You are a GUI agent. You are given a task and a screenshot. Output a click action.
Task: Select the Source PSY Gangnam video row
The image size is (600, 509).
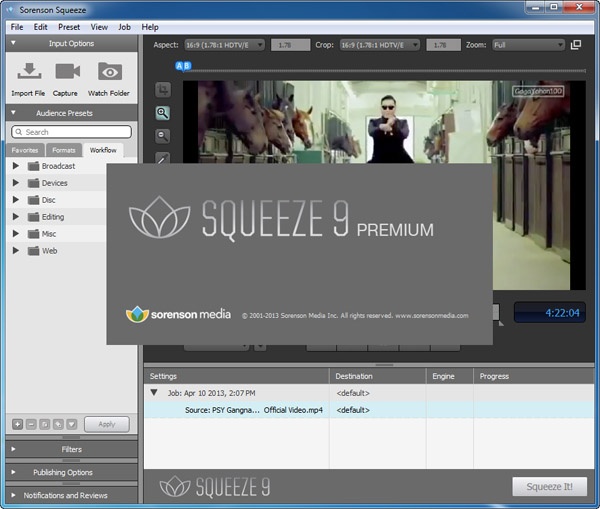point(369,410)
